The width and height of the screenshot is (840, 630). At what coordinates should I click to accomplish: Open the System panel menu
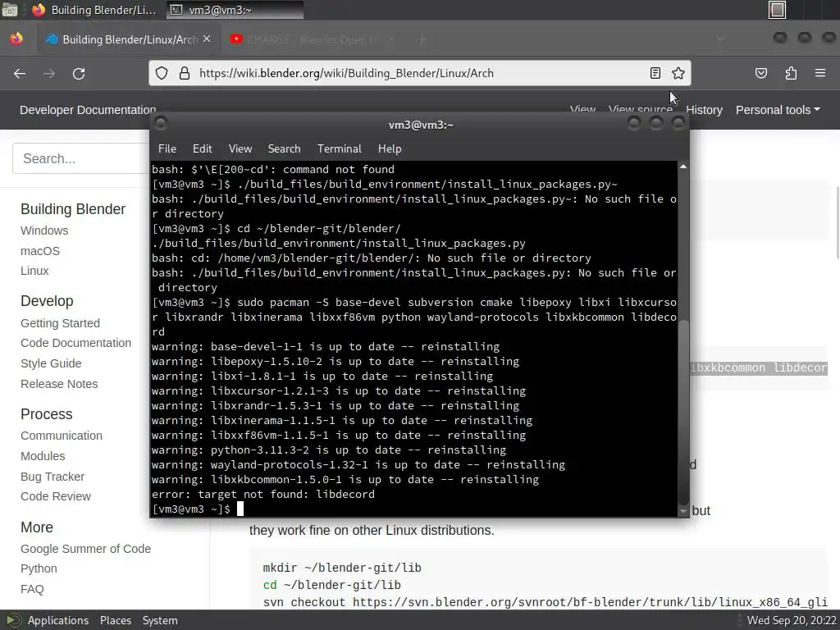[x=160, y=620]
